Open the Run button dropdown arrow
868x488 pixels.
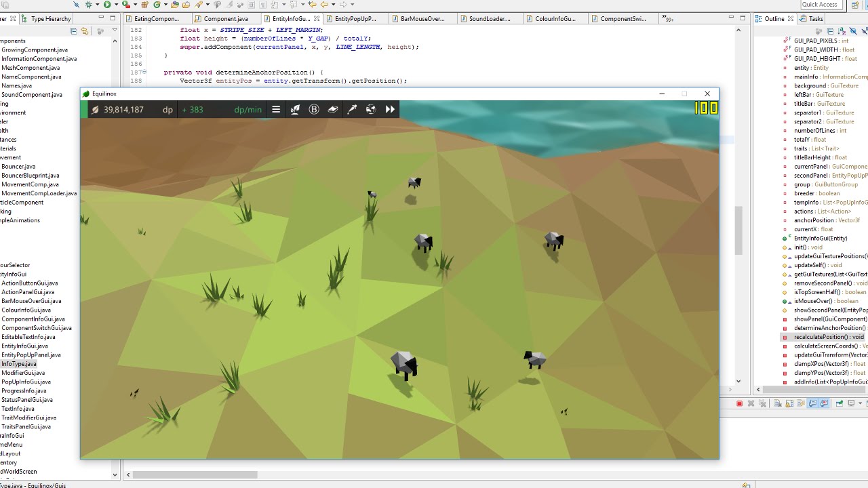click(116, 4)
